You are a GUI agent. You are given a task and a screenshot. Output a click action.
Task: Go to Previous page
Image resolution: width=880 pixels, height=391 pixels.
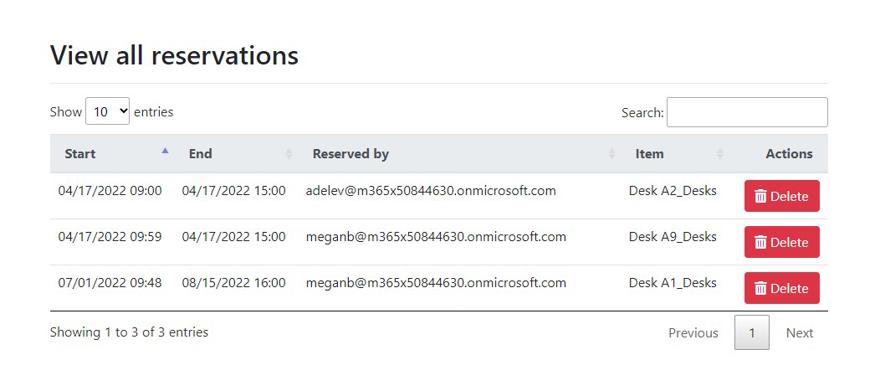[693, 333]
